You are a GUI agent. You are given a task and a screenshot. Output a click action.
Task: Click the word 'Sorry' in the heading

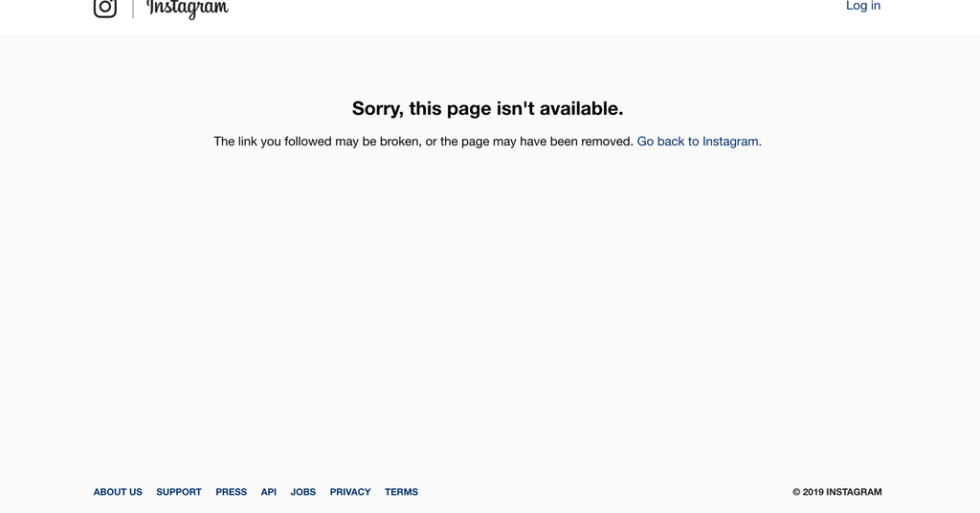coord(377,108)
